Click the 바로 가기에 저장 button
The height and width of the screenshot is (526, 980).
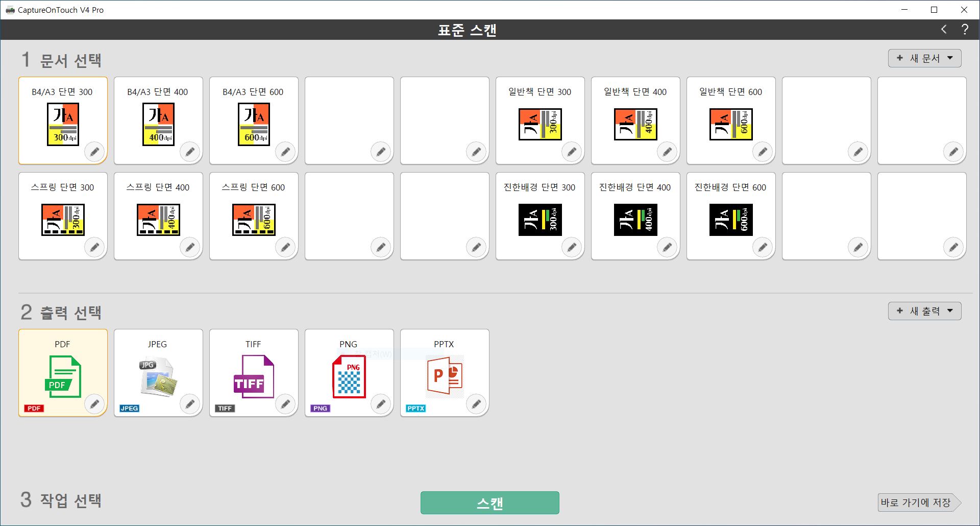[x=916, y=503]
